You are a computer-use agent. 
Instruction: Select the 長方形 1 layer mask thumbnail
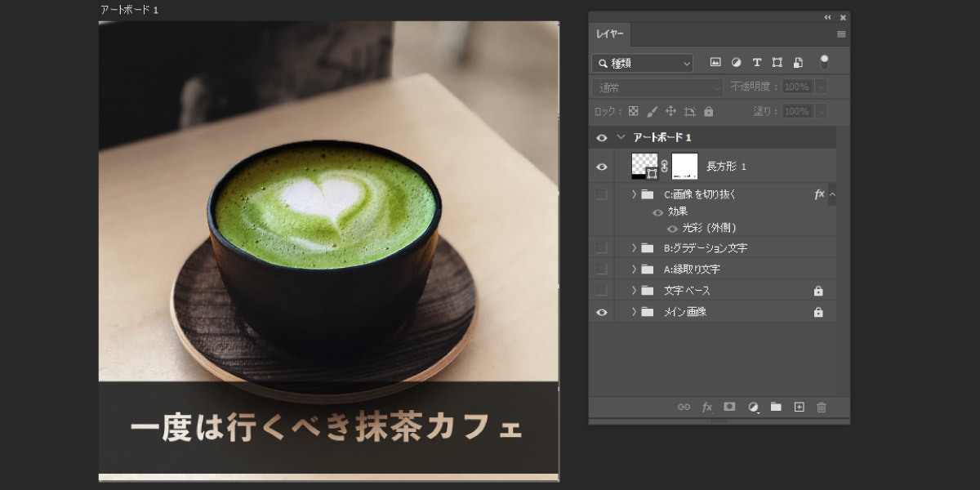(684, 167)
